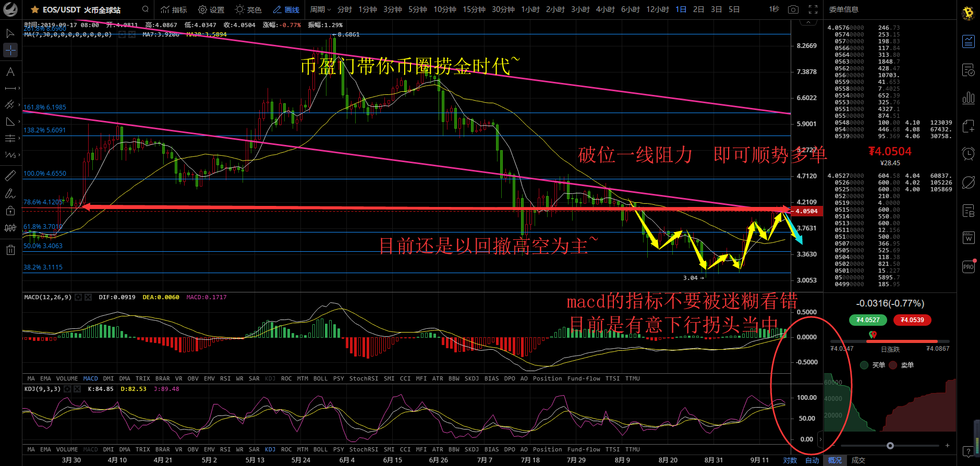Open the chart list panel icon

point(969,41)
